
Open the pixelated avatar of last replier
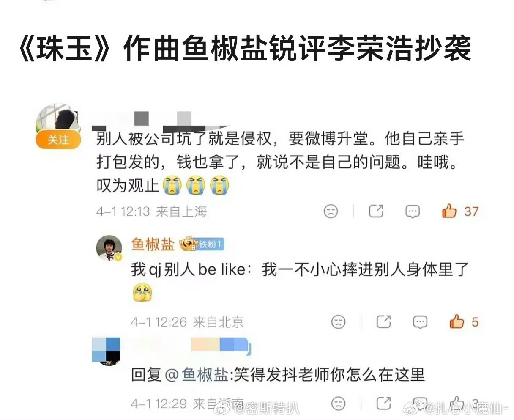pyautogui.click(x=106, y=351)
